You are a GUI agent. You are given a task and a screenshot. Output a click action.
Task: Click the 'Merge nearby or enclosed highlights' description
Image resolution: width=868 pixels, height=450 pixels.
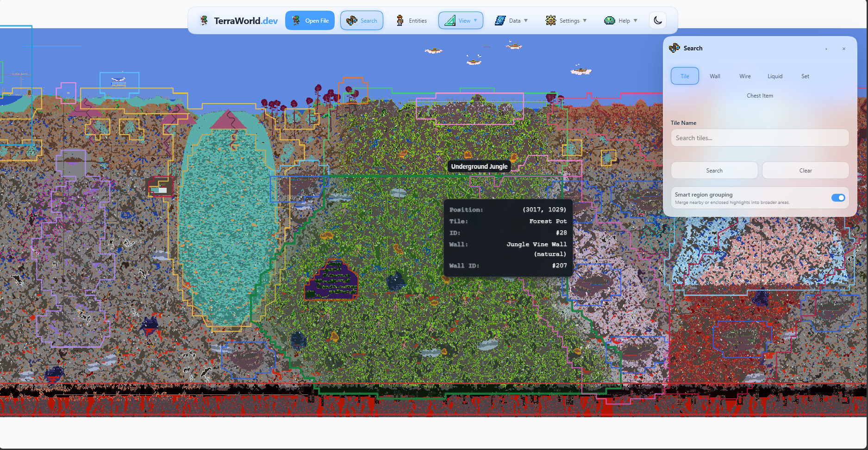732,203
